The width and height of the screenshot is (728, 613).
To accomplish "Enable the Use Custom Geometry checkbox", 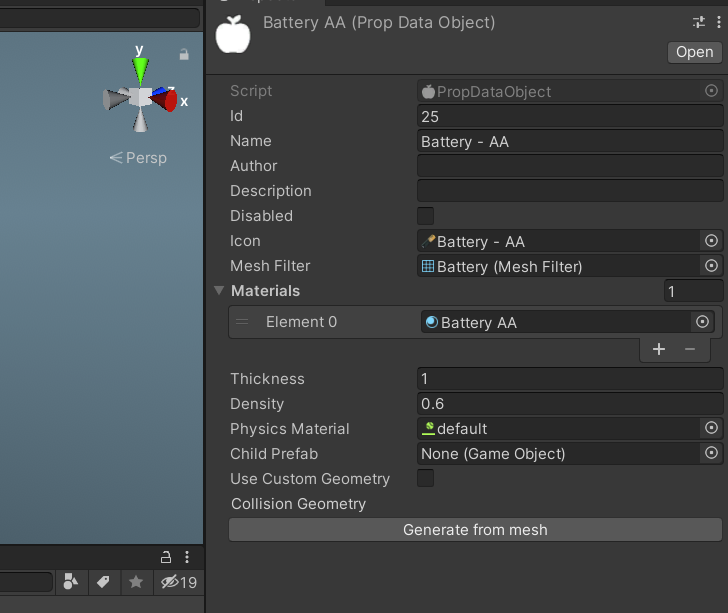I will pyautogui.click(x=425, y=478).
